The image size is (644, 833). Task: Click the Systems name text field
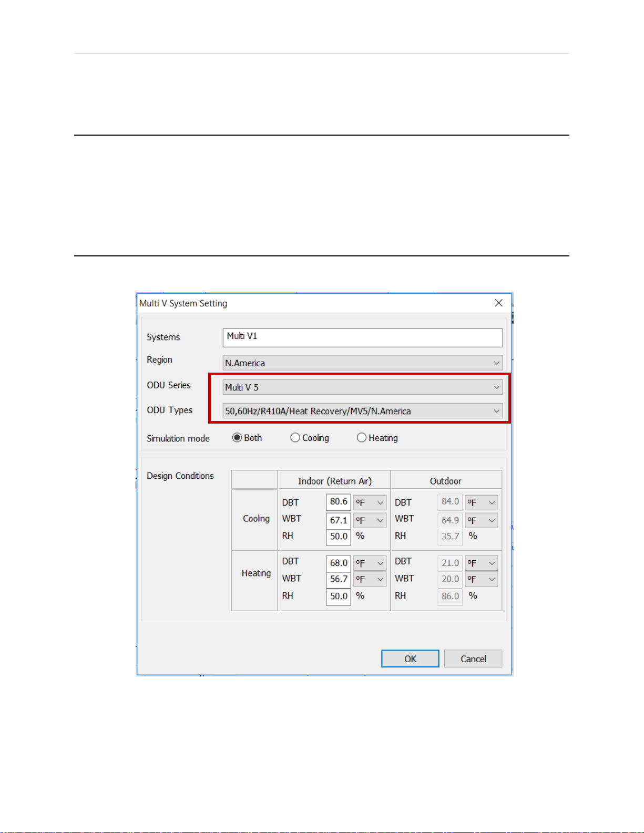click(362, 337)
